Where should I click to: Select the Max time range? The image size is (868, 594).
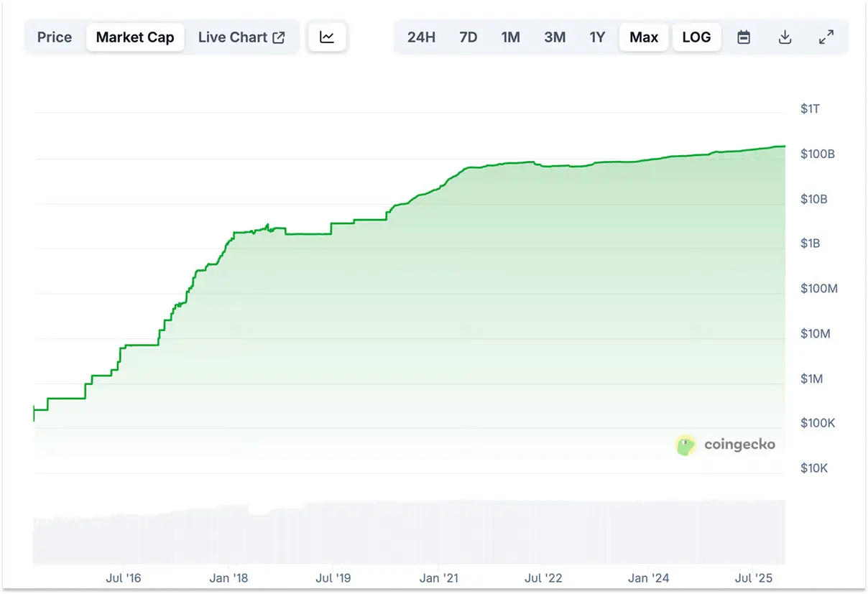[x=644, y=37]
